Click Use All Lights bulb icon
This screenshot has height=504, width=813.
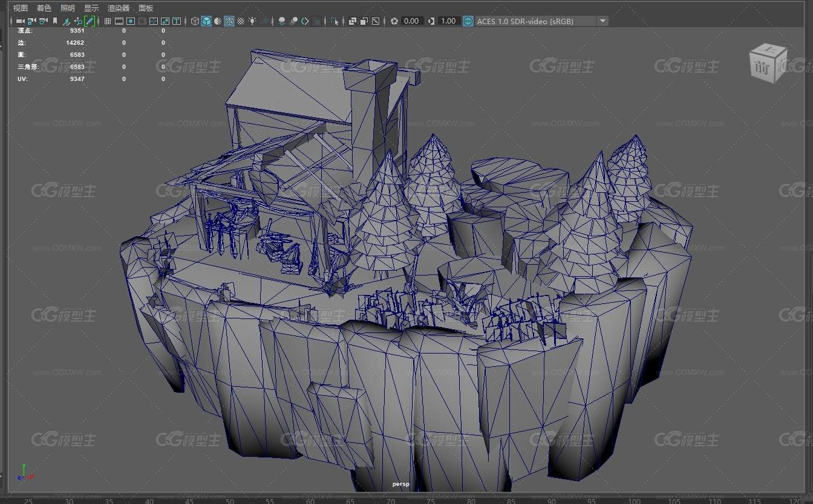click(252, 21)
